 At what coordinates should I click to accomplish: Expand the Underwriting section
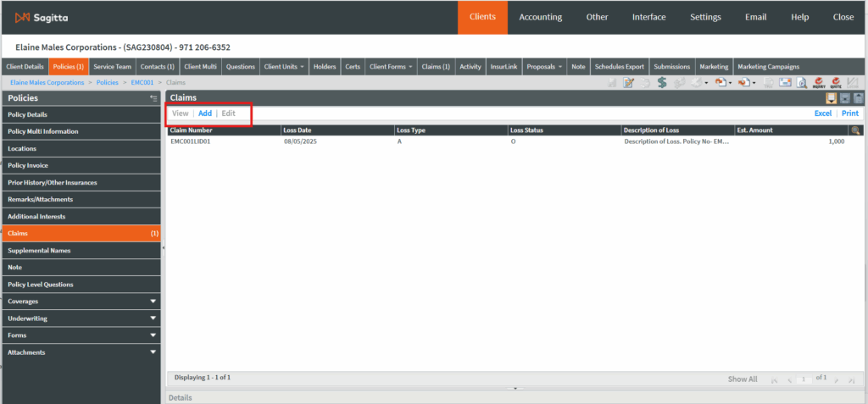(x=153, y=318)
